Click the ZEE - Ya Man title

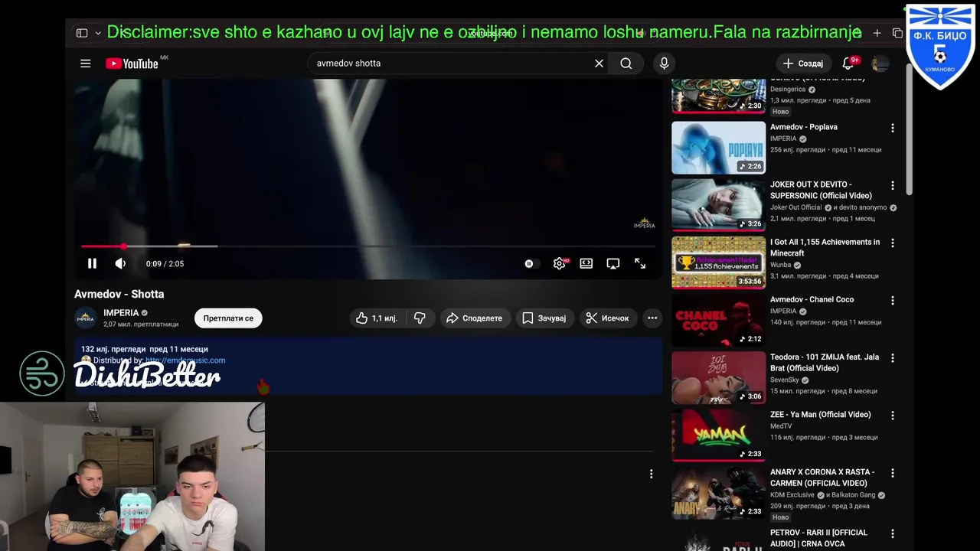pyautogui.click(x=821, y=414)
